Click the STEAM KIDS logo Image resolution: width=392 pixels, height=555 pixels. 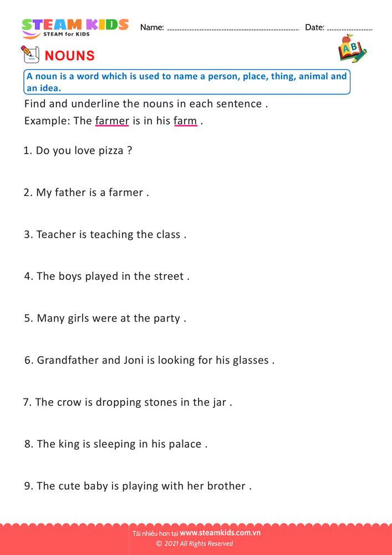tap(75, 27)
